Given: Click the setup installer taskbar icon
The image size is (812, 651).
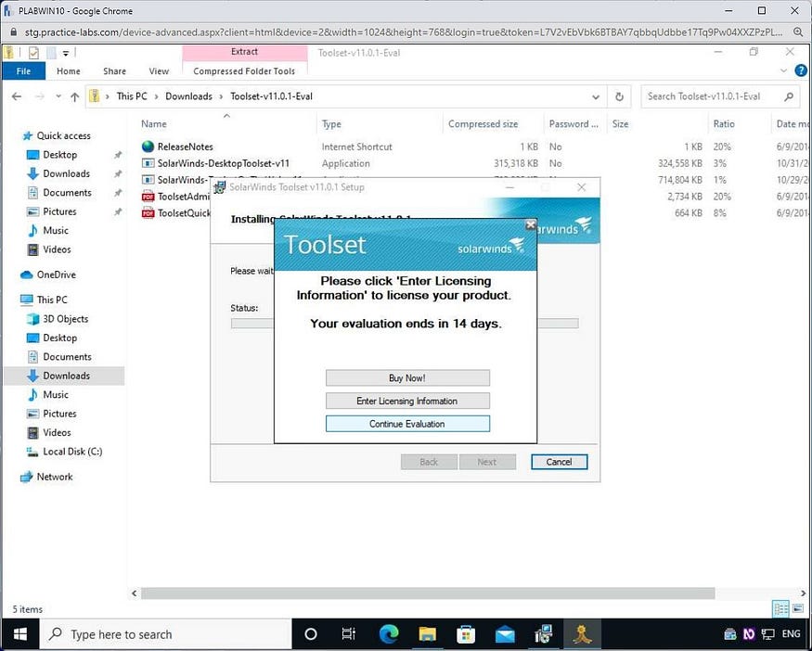Looking at the screenshot, I should (544, 634).
